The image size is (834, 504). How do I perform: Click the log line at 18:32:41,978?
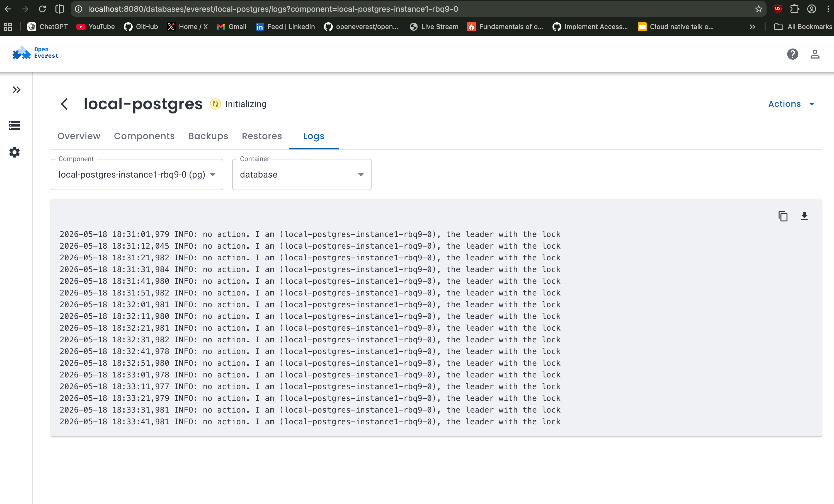click(x=310, y=351)
